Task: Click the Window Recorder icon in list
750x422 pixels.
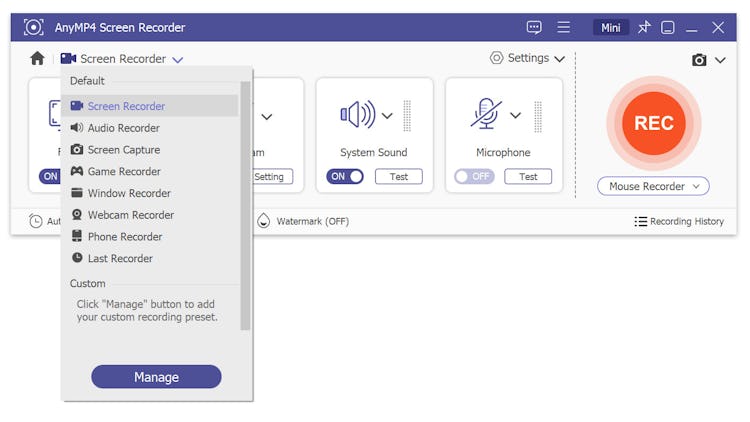Action: 77,193
